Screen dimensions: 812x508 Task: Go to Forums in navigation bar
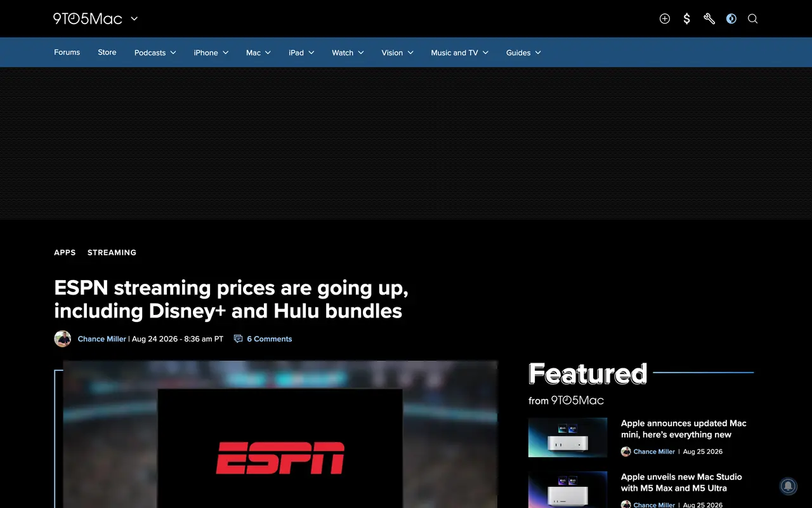67,52
